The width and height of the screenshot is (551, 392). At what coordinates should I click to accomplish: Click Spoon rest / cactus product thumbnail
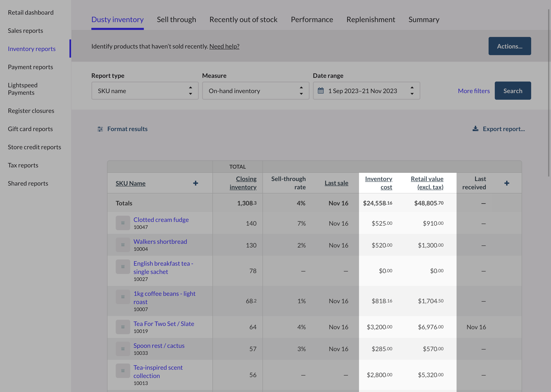pyautogui.click(x=123, y=349)
